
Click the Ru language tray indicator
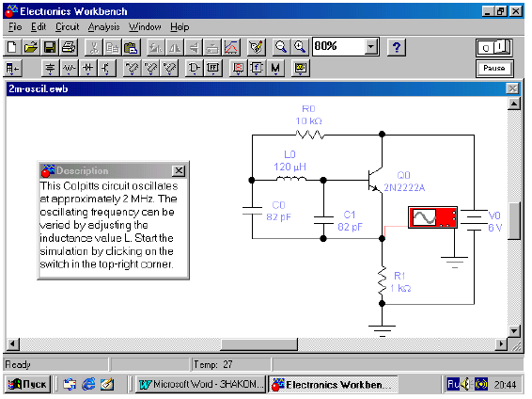[x=453, y=384]
